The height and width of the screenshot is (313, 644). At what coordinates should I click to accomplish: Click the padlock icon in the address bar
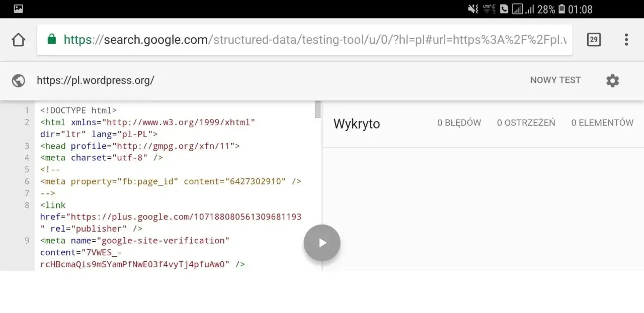51,39
